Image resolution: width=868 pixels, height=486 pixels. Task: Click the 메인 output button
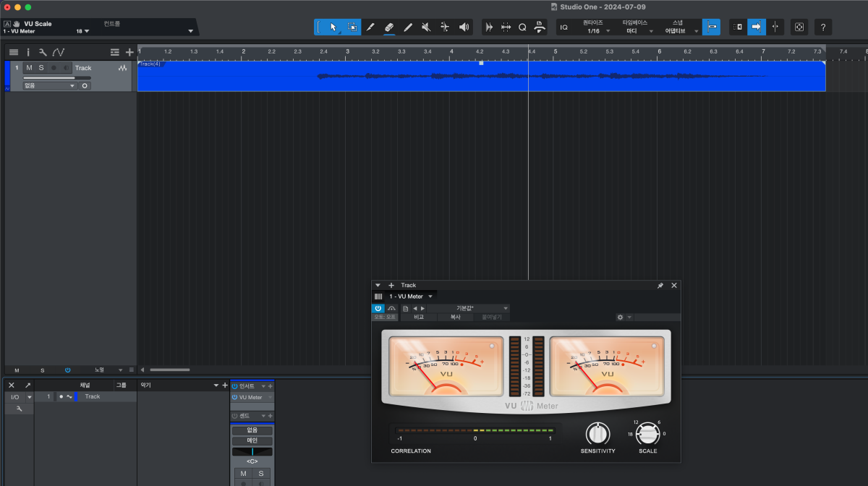(252, 440)
